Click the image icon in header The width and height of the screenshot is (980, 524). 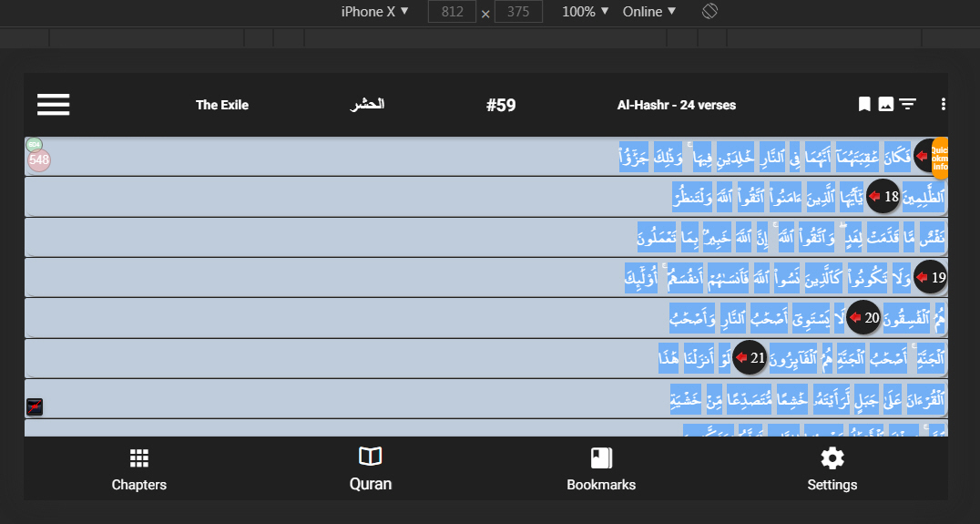[x=885, y=105]
